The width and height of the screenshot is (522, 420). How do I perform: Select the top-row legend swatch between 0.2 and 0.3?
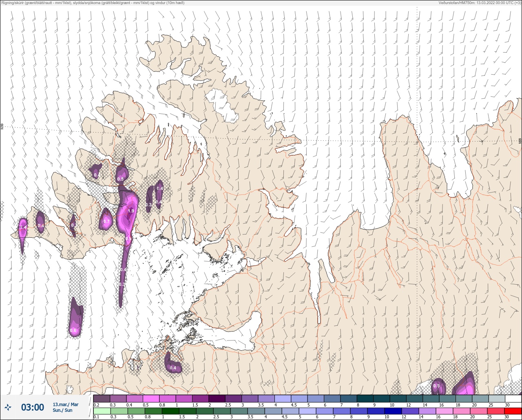[102, 398]
